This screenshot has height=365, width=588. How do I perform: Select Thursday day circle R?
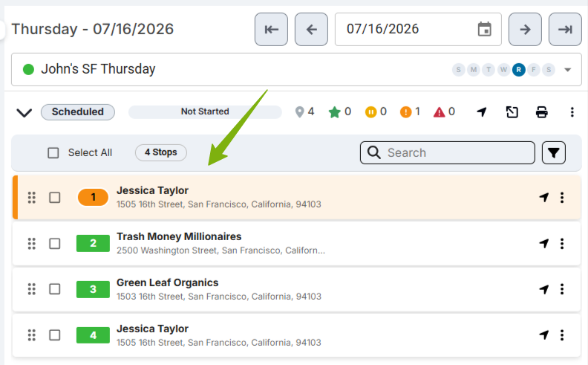click(x=519, y=69)
